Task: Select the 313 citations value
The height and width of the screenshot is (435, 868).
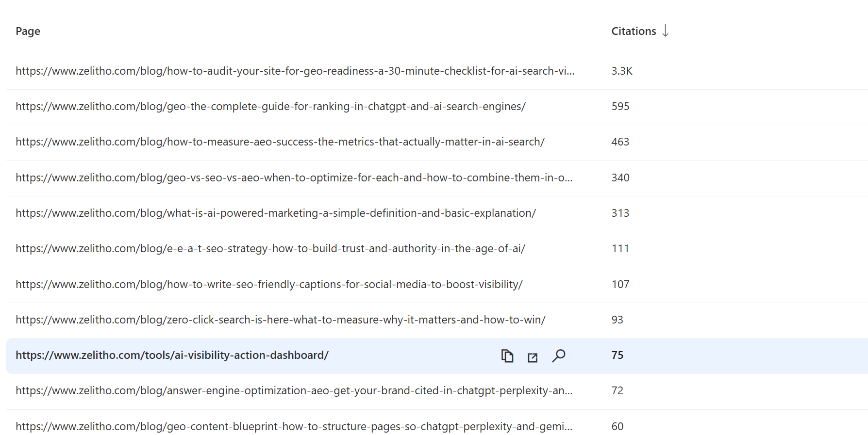Action: click(620, 213)
